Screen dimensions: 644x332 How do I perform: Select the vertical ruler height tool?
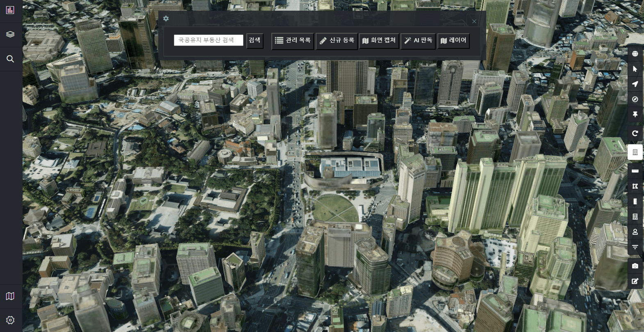[635, 201]
